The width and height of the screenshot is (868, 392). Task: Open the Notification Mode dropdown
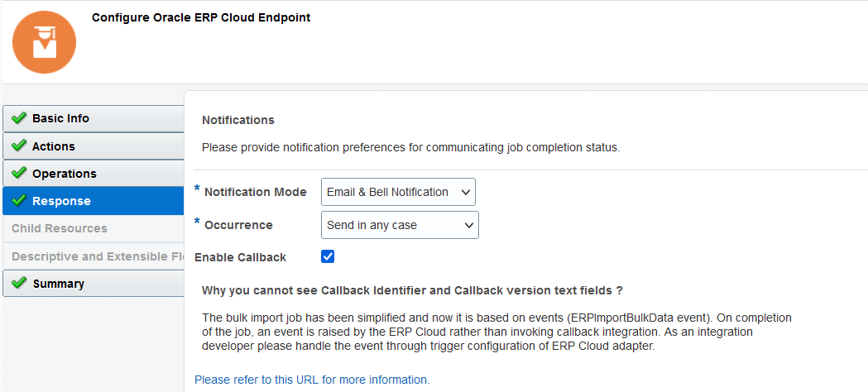398,192
